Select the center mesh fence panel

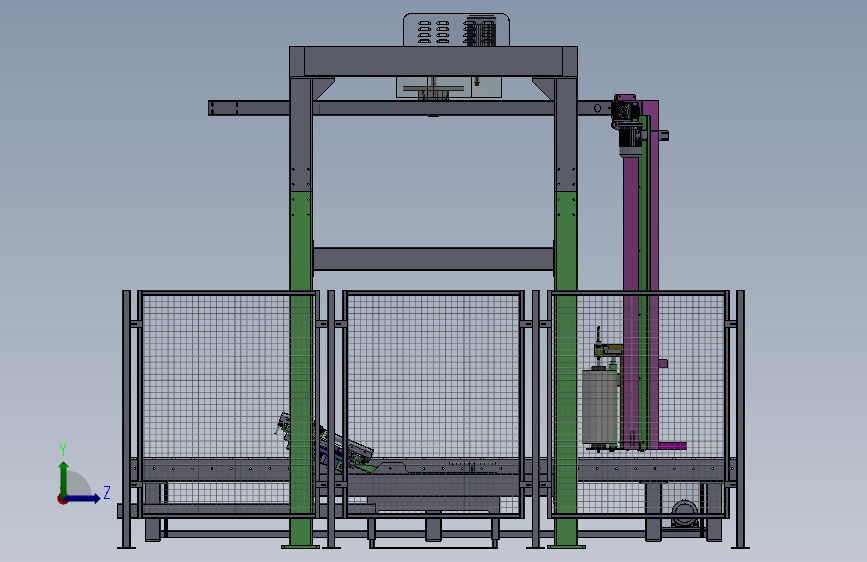tap(433, 404)
